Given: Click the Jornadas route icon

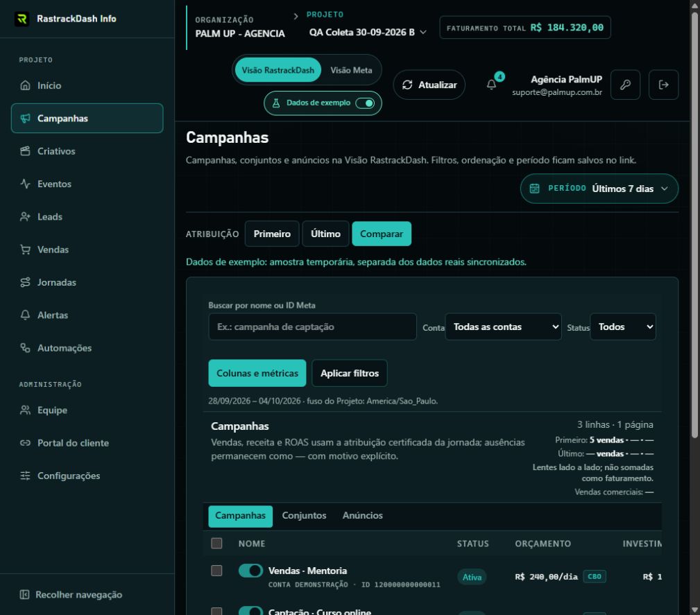Looking at the screenshot, I should click(26, 282).
